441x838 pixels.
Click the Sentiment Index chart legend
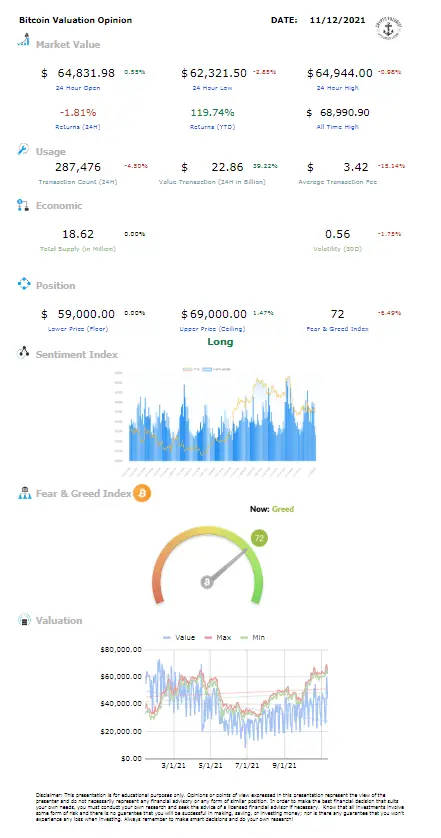click(206, 369)
